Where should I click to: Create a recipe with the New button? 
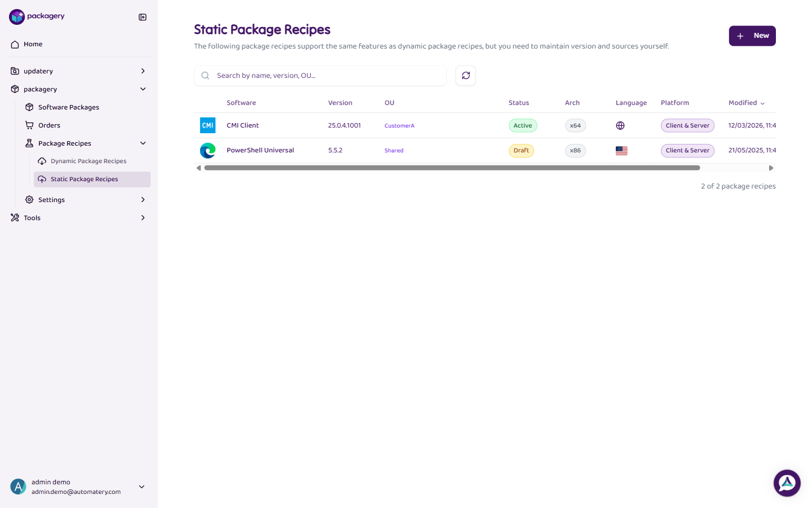(752, 35)
